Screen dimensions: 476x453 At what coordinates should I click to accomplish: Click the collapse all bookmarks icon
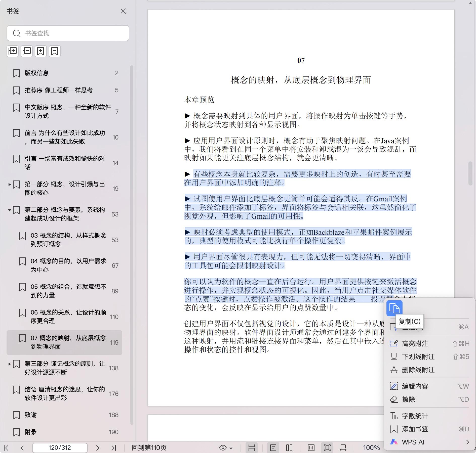click(x=27, y=51)
